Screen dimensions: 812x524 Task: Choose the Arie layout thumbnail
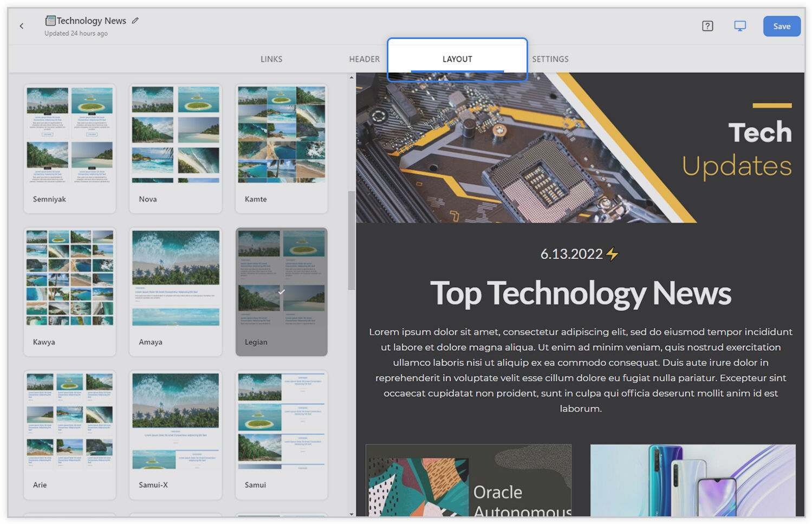(x=70, y=435)
